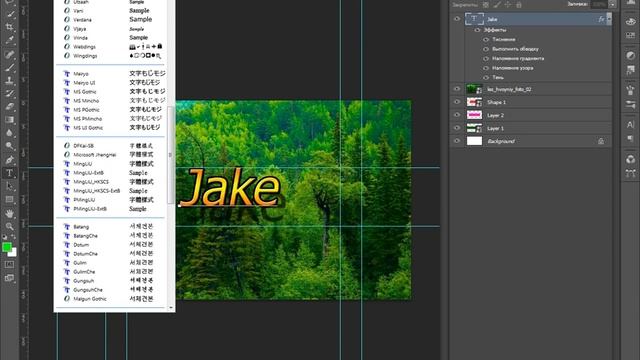The width and height of the screenshot is (640, 360).
Task: Hide the Jake text layer
Action: pos(457,19)
